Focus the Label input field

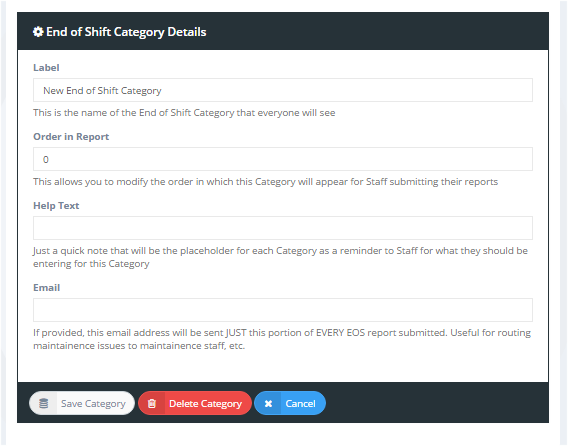pyautogui.click(x=283, y=90)
